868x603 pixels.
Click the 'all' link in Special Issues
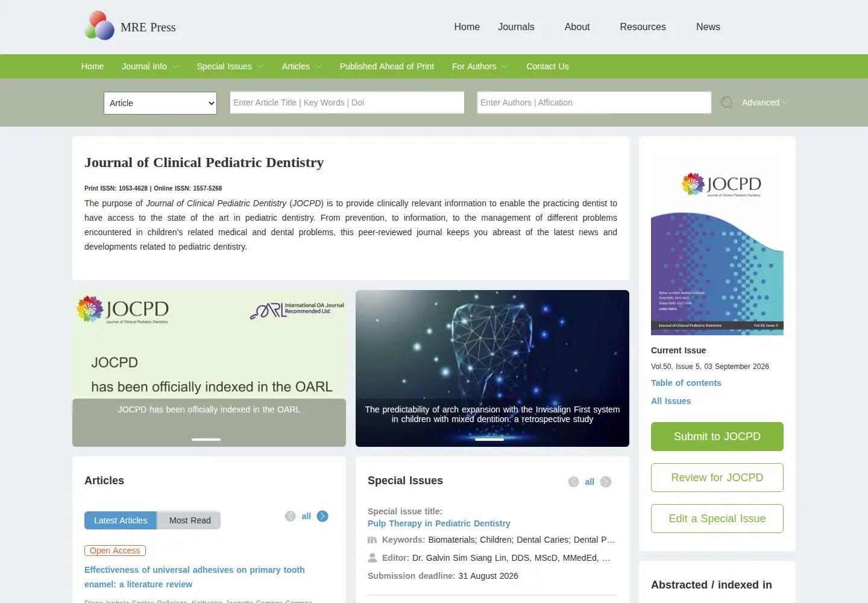click(590, 482)
